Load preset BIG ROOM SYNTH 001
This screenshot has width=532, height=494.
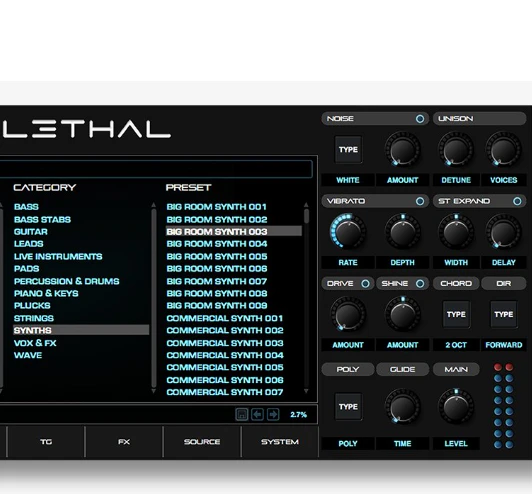[216, 207]
